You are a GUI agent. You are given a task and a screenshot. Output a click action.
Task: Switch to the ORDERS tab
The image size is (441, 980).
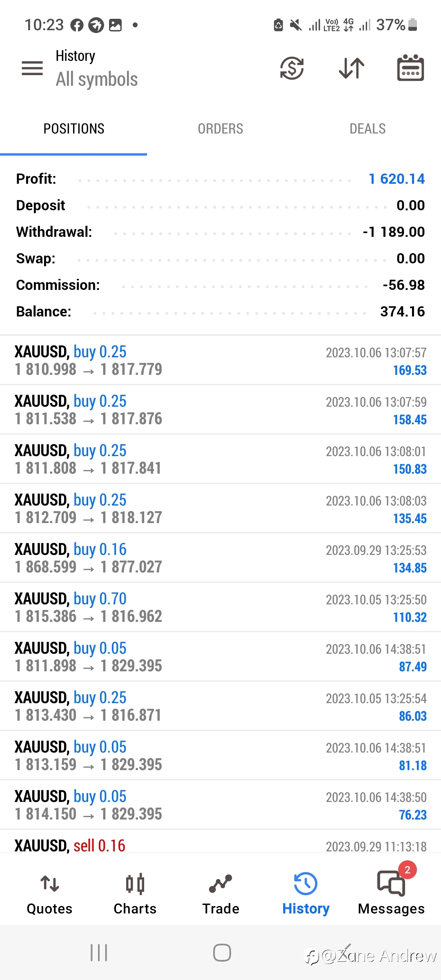point(220,129)
